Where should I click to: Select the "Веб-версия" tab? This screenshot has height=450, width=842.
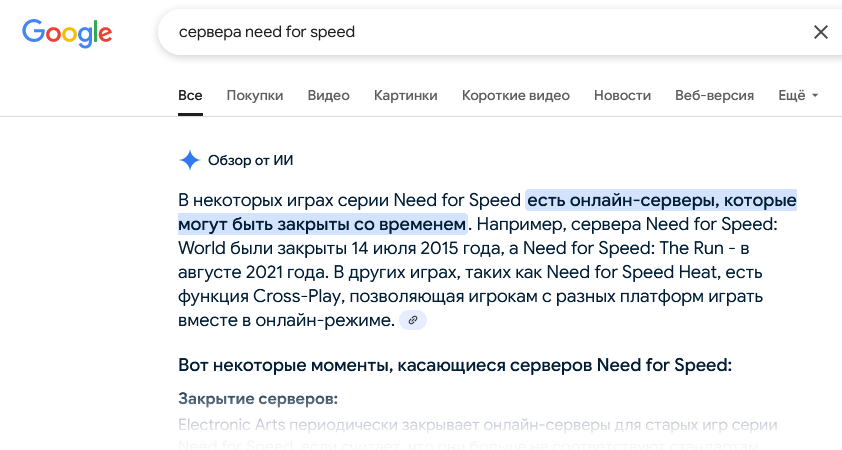[x=714, y=96]
